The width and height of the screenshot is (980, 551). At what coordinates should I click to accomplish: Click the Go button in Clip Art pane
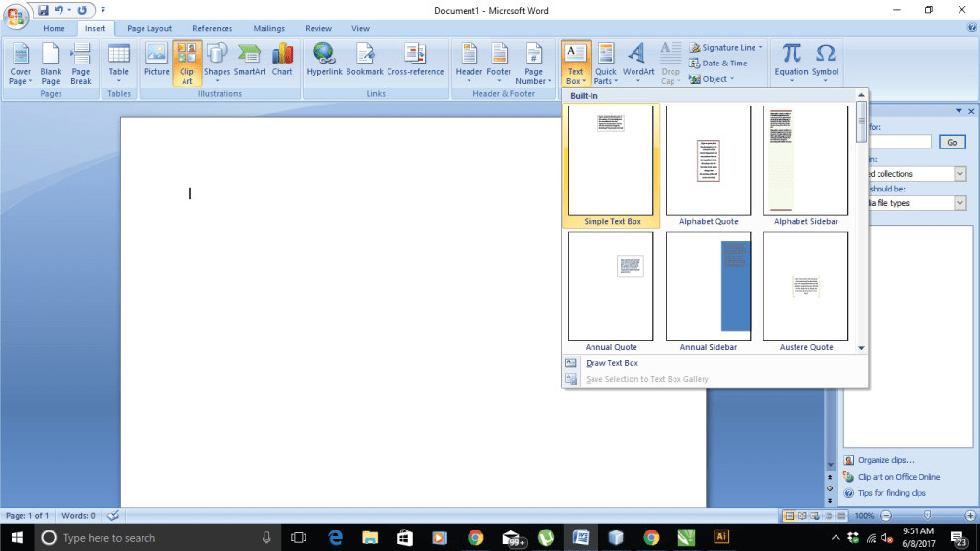click(x=952, y=142)
